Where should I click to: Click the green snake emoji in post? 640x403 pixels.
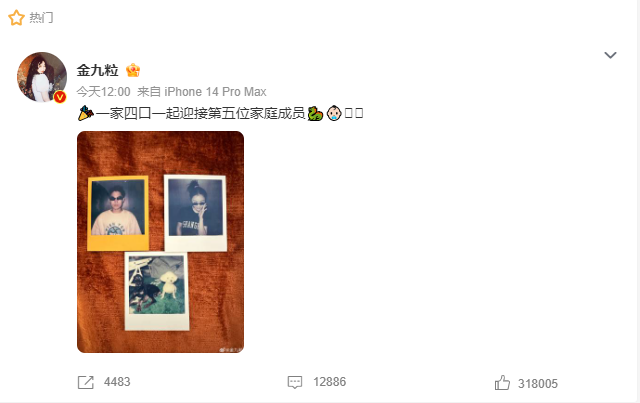pyautogui.click(x=315, y=113)
